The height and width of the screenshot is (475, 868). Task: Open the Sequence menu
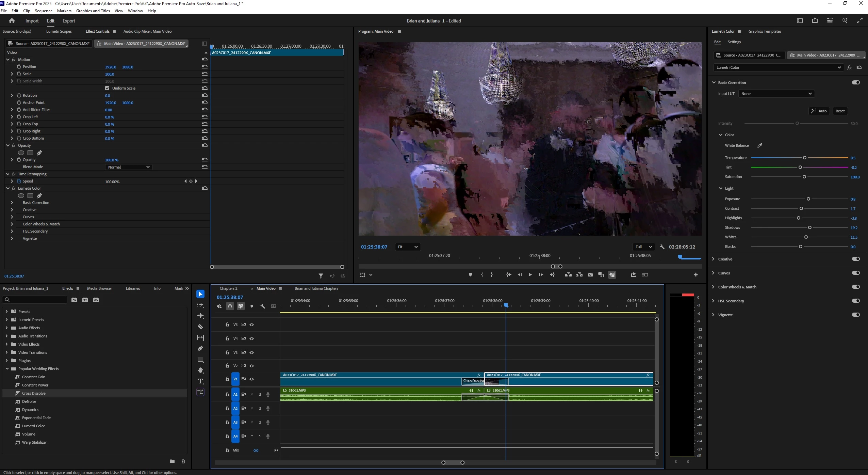(x=44, y=11)
